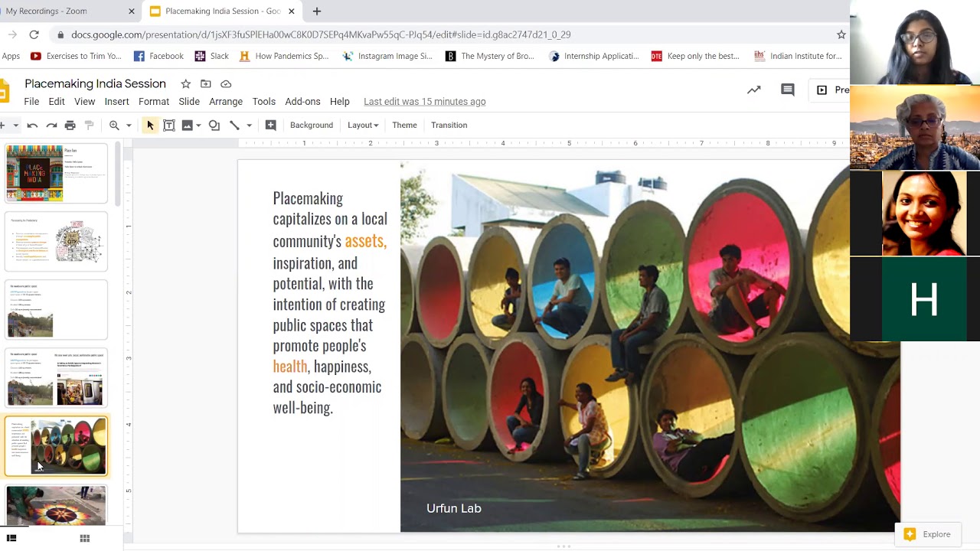
Task: Open the Help menu
Action: 339,102
